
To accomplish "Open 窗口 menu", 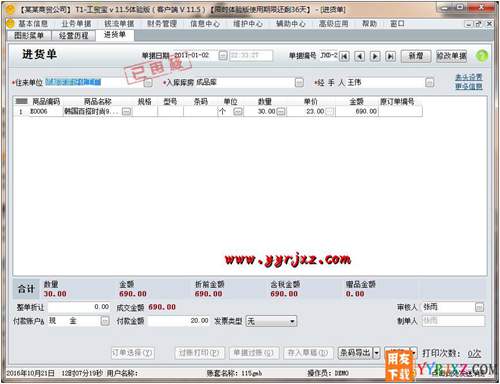I will (x=397, y=24).
